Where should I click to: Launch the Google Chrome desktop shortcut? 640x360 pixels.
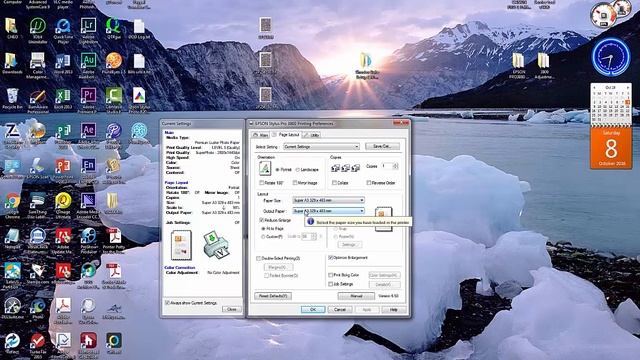pos(12,204)
